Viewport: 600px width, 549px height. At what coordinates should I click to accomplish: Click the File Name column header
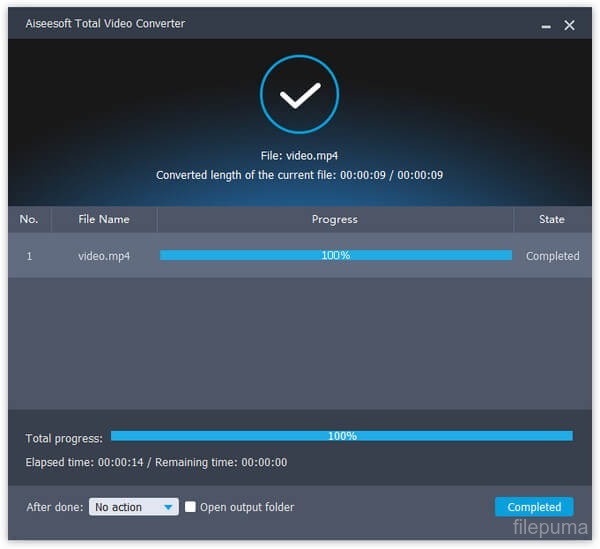(104, 219)
